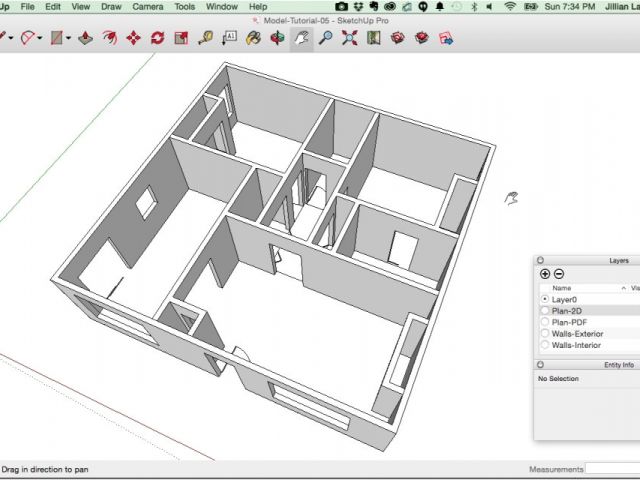
Task: Open the Draw menu
Action: 111,7
